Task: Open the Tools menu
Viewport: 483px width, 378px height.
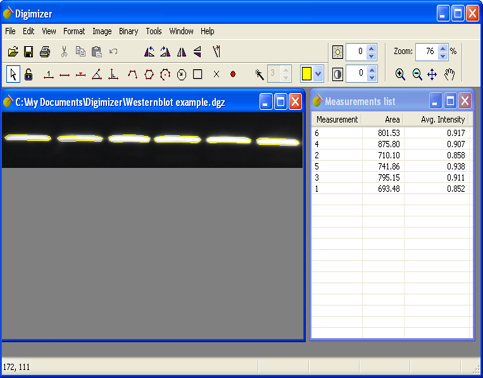Action: 154,31
